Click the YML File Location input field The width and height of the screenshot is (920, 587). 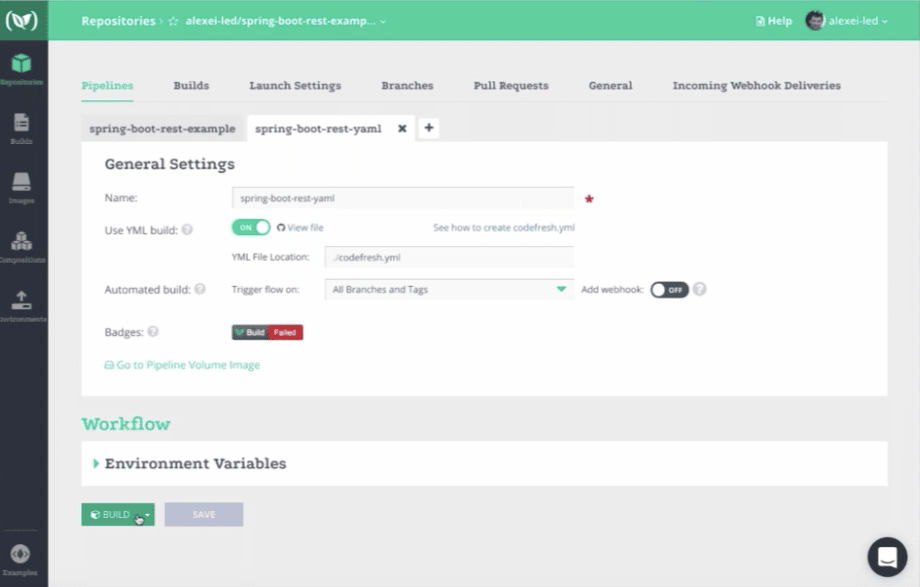[449, 257]
